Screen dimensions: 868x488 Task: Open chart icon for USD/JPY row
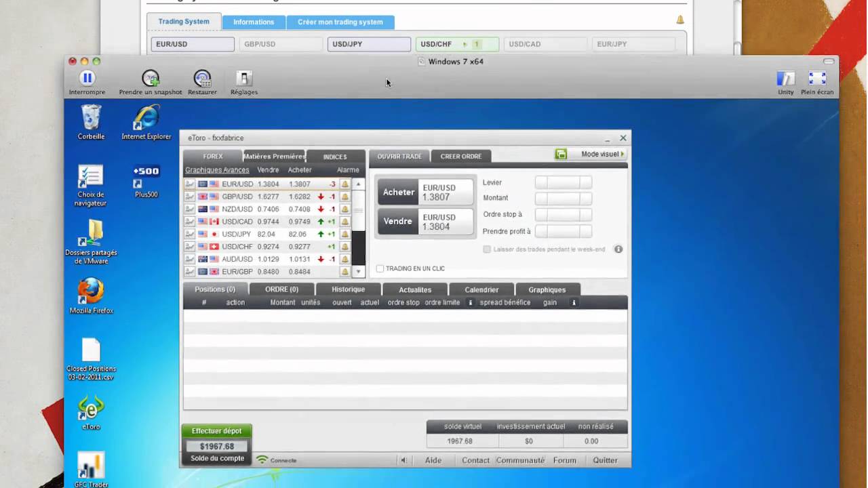[x=190, y=234]
